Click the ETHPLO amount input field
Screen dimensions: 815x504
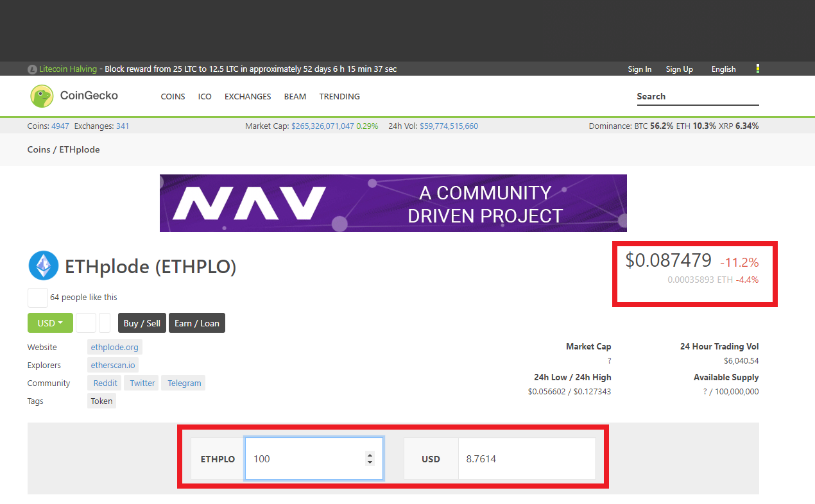(x=314, y=458)
